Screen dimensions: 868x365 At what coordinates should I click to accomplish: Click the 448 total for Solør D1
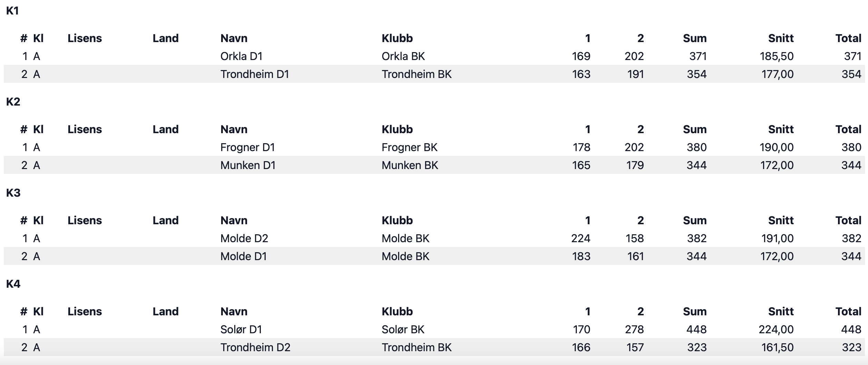pyautogui.click(x=851, y=329)
